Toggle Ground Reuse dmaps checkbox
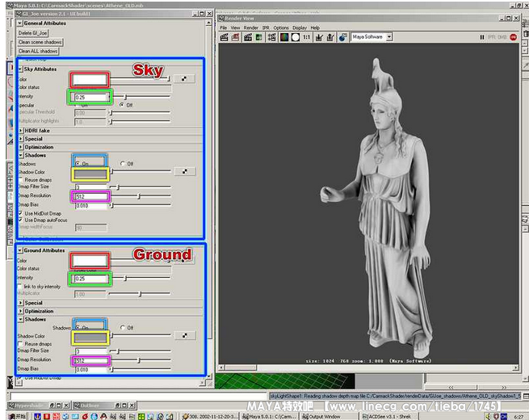This screenshot has width=529, height=420. (x=20, y=344)
